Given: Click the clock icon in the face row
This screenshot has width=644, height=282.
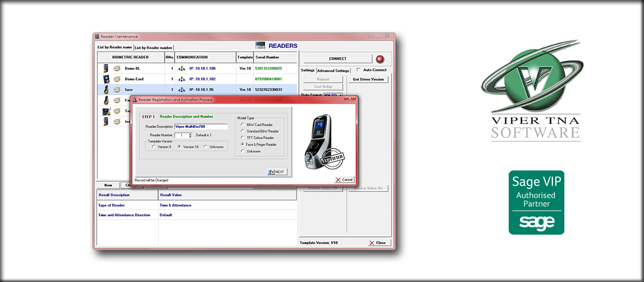Looking at the screenshot, I should [116, 89].
